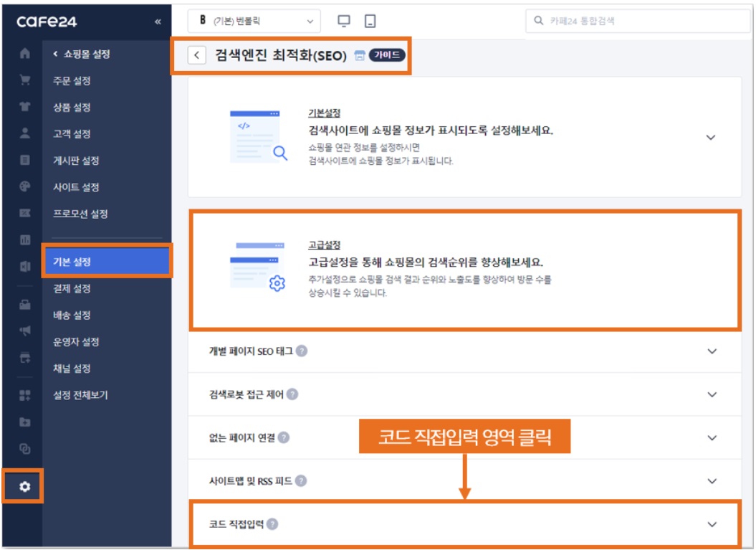Open the T-shirt products icon
Image resolution: width=756 pixels, height=550 pixels.
pos(25,107)
